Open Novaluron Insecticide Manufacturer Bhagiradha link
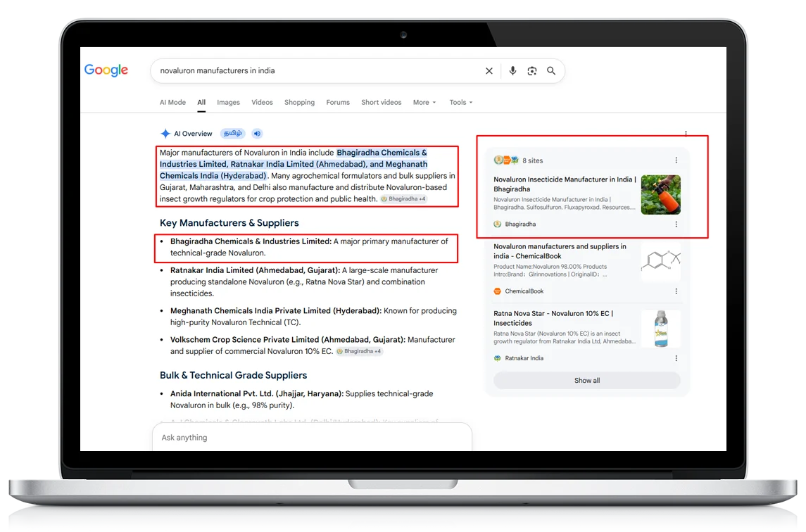The width and height of the screenshot is (806, 532). tap(565, 184)
